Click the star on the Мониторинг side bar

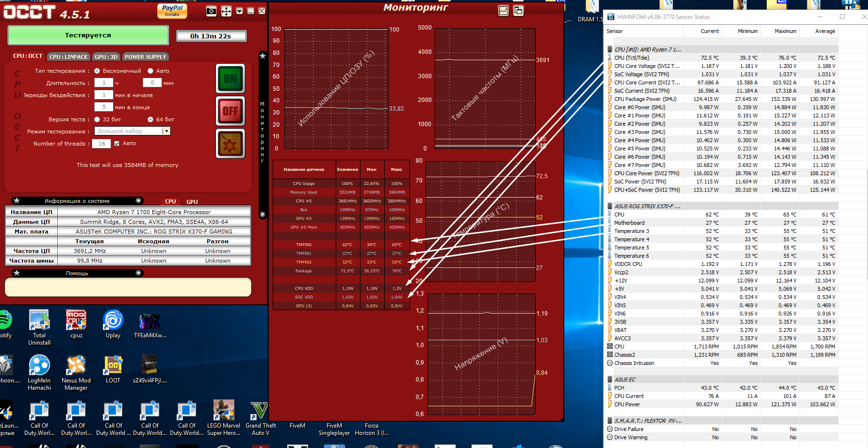pyautogui.click(x=262, y=56)
